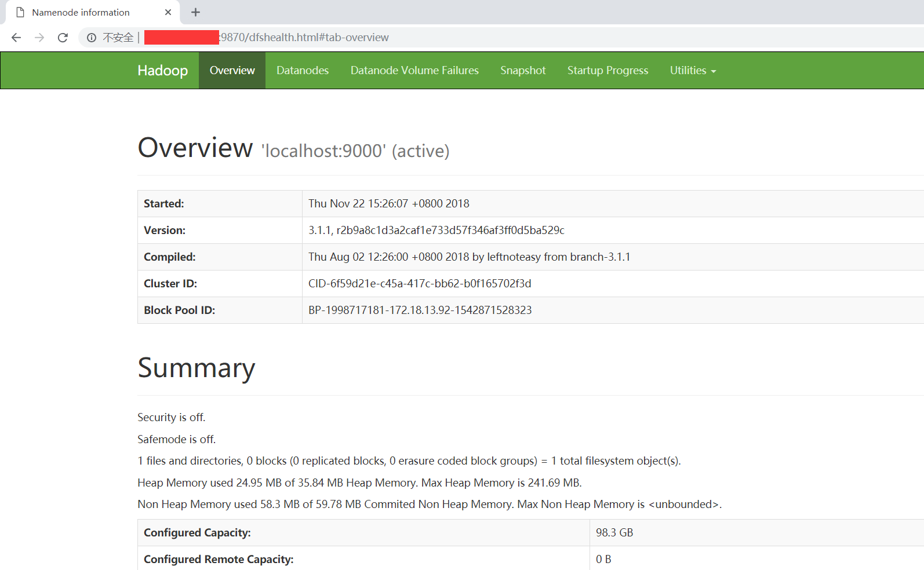Click the Configured Capacity: label
Screen dimensions: 924x570
197,533
